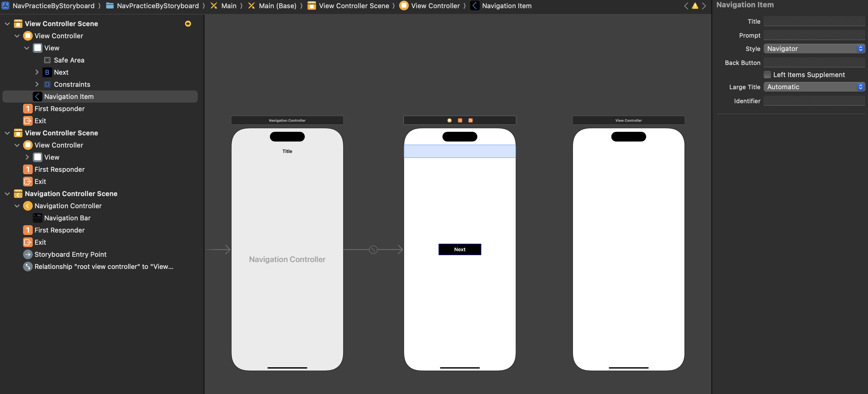Open the Large Title Automatic dropdown

click(814, 87)
